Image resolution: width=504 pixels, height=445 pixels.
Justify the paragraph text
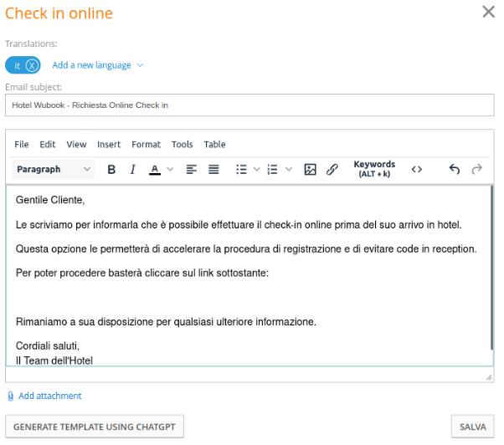(213, 169)
